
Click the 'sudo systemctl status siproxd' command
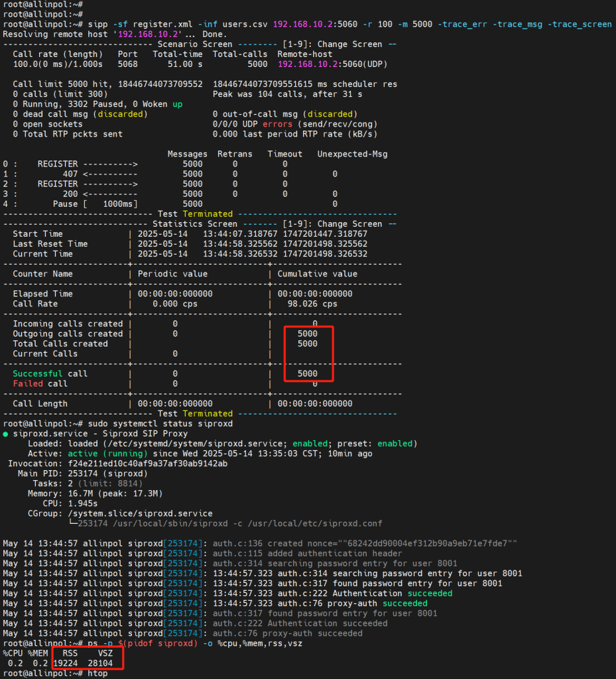pos(160,424)
